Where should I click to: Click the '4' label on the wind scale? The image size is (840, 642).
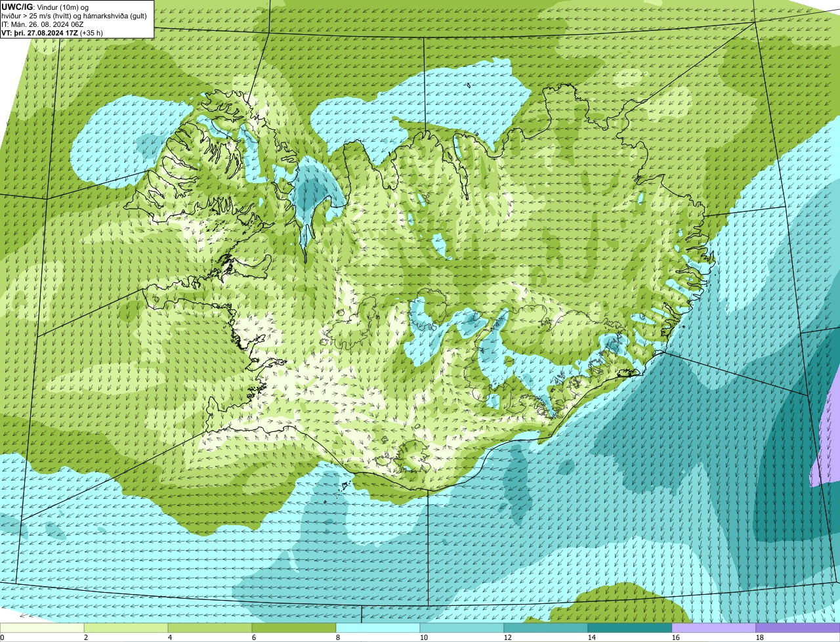pyautogui.click(x=170, y=637)
